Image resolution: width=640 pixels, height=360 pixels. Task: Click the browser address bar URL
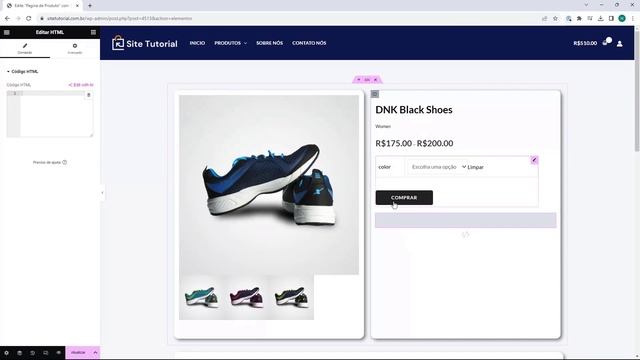point(119,18)
